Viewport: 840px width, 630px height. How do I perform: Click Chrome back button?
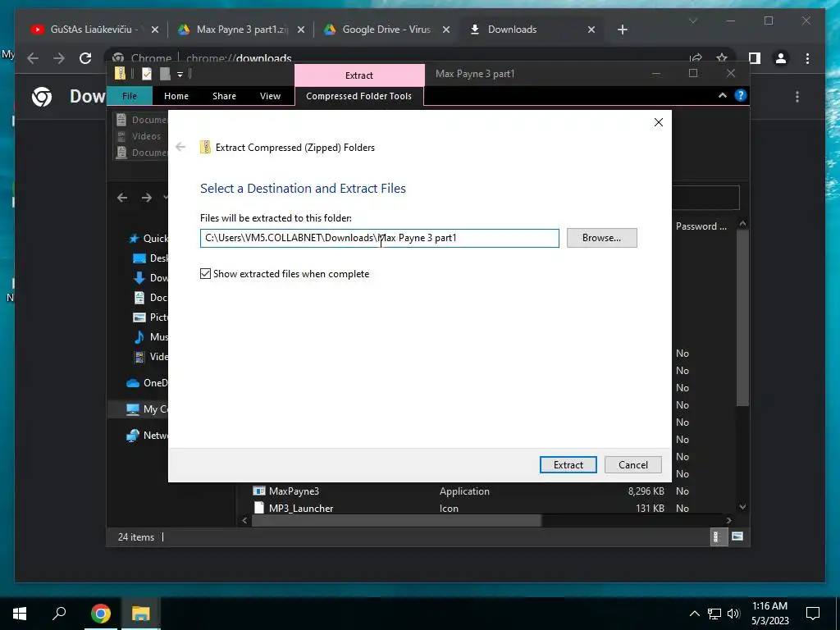(33, 58)
